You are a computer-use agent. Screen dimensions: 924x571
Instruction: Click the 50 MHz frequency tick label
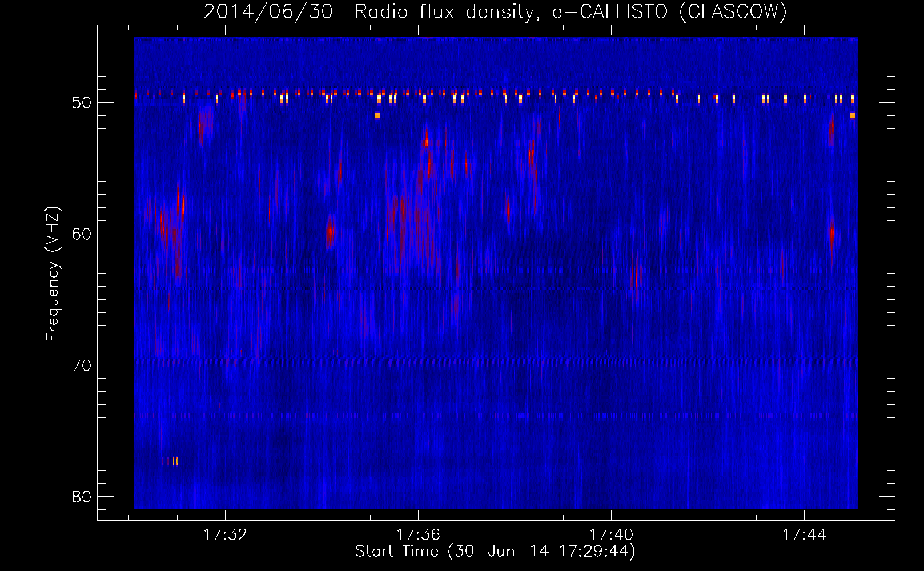click(x=82, y=103)
